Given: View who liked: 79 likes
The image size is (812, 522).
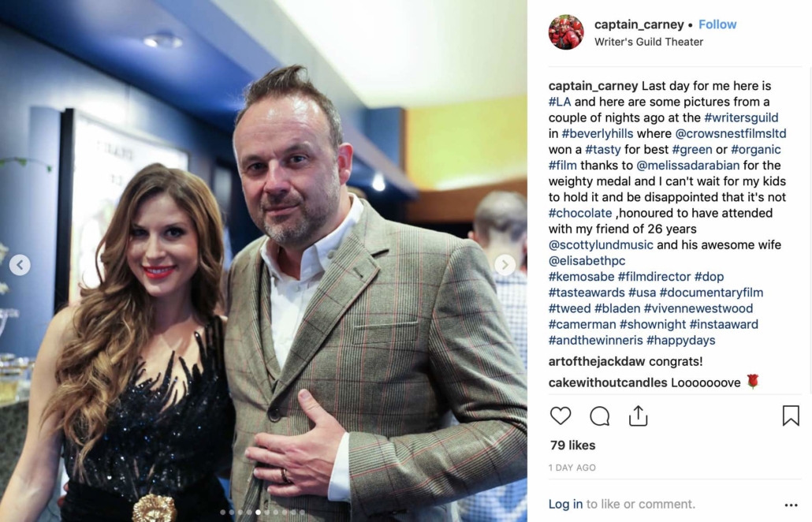Looking at the screenshot, I should pyautogui.click(x=573, y=446).
